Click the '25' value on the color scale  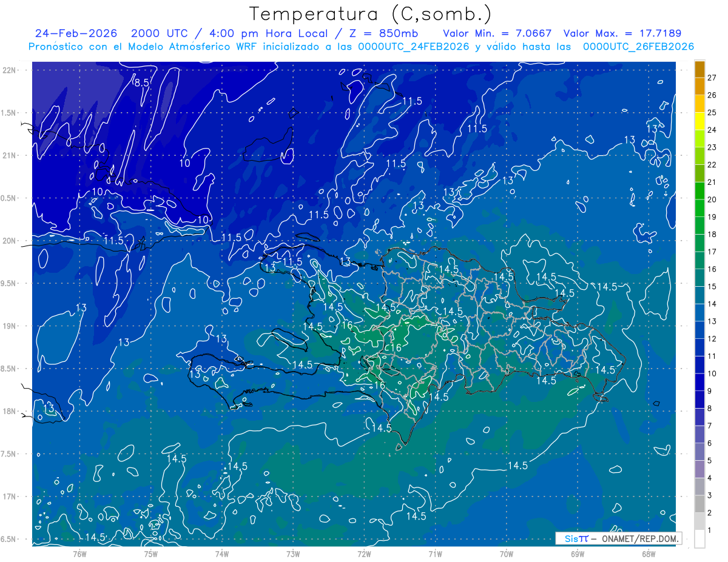(712, 112)
